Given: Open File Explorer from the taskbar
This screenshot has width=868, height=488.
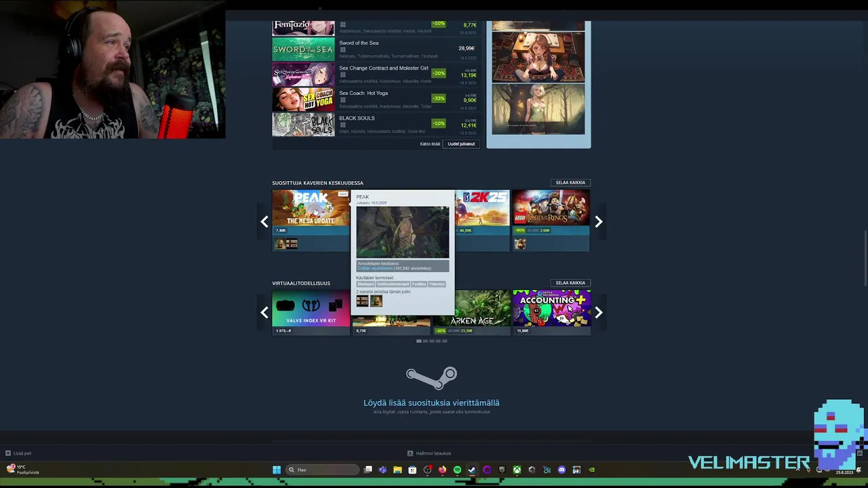Looking at the screenshot, I should point(397,470).
